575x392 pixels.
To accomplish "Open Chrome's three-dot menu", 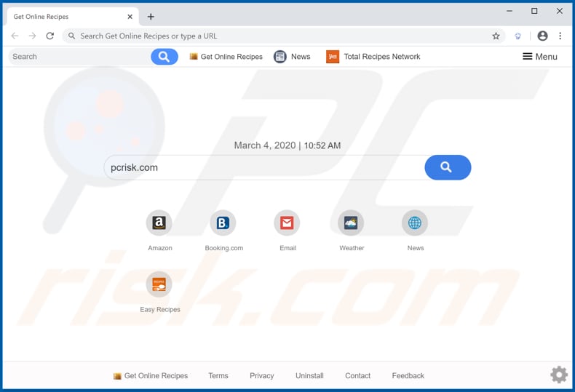I will click(560, 36).
